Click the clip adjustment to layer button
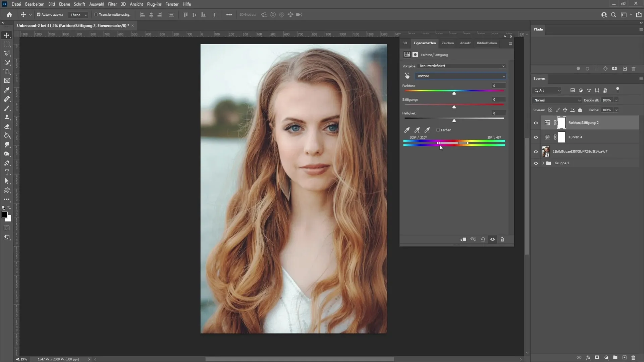644x362 pixels. (463, 239)
